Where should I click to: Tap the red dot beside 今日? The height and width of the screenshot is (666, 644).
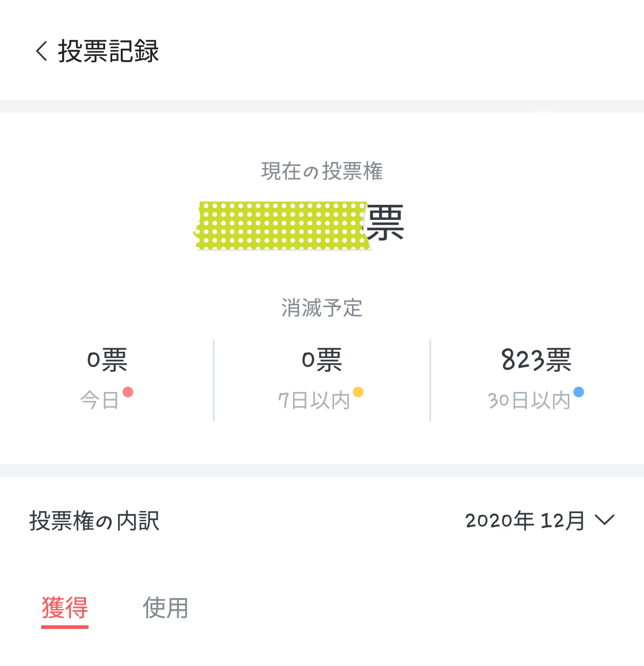click(128, 392)
